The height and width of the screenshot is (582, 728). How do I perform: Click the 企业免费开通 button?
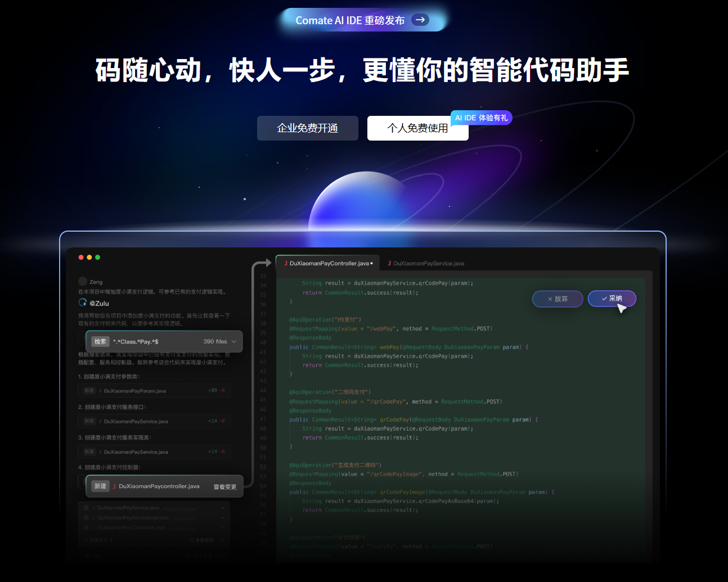tap(308, 128)
